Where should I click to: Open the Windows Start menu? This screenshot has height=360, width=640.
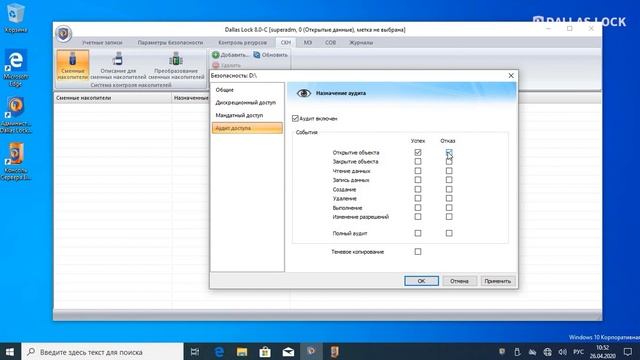pyautogui.click(x=10, y=352)
